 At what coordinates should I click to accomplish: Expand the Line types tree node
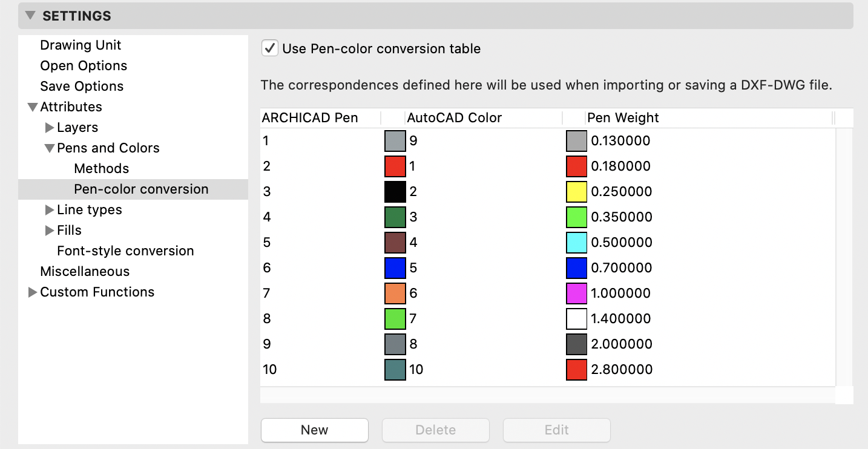(x=50, y=210)
